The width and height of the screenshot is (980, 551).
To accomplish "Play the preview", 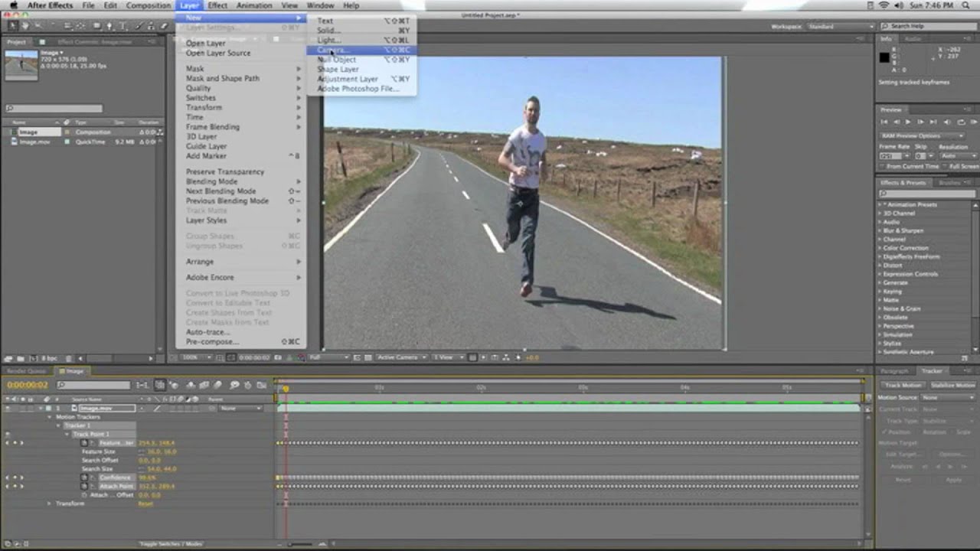I will (908, 122).
